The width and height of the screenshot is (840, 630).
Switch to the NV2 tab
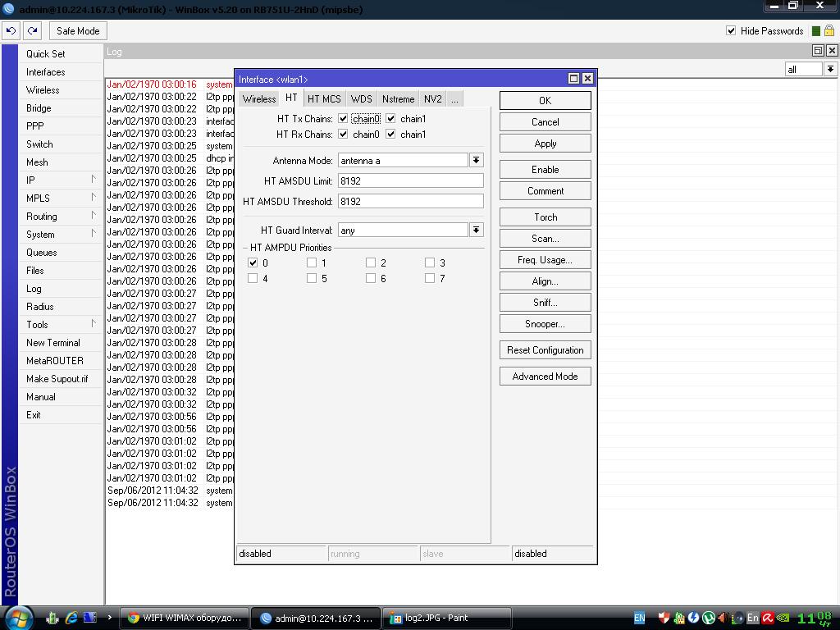click(x=433, y=99)
